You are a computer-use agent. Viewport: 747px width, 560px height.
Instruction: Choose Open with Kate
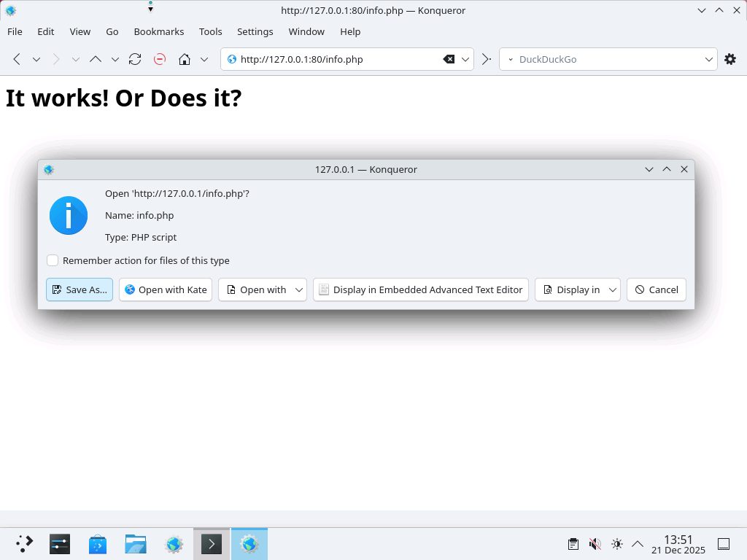point(166,289)
